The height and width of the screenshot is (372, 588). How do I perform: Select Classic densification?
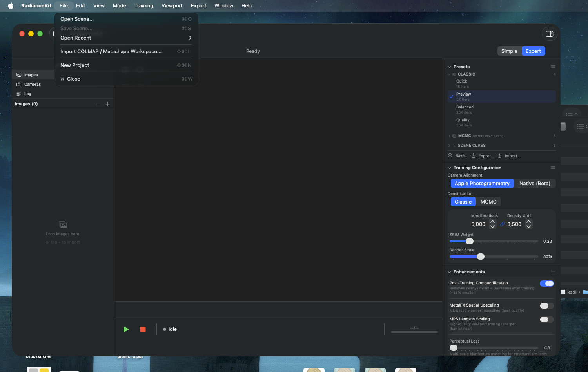463,202
